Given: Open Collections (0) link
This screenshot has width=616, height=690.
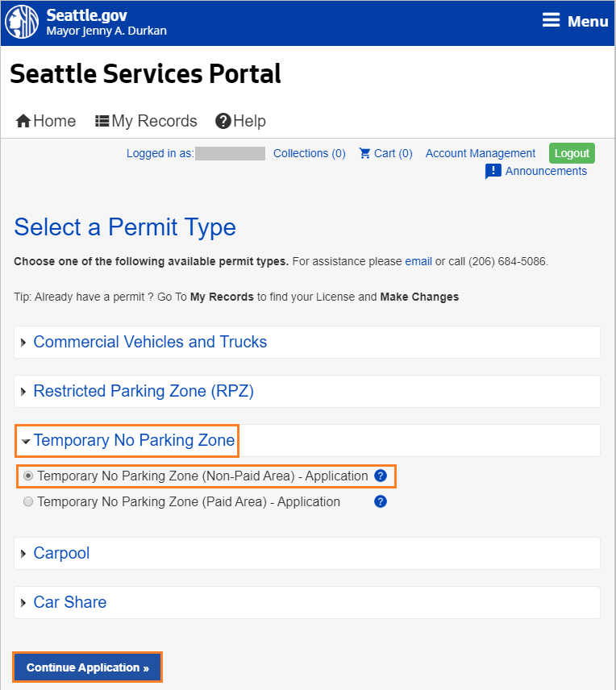Looking at the screenshot, I should (310, 153).
